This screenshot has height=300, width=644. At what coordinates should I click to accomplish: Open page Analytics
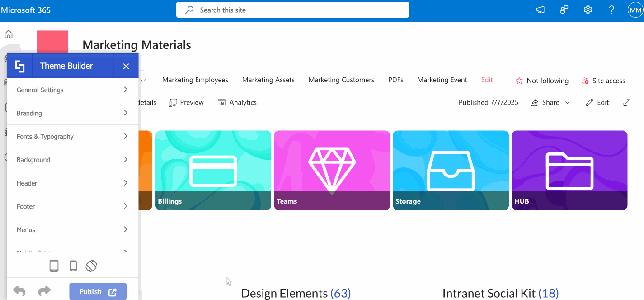(237, 103)
